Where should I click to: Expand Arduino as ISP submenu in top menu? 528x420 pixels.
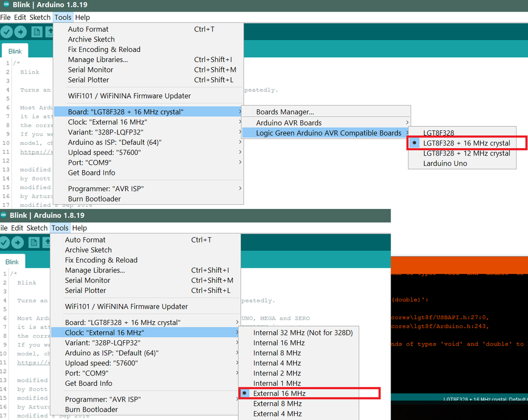pyautogui.click(x=149, y=142)
